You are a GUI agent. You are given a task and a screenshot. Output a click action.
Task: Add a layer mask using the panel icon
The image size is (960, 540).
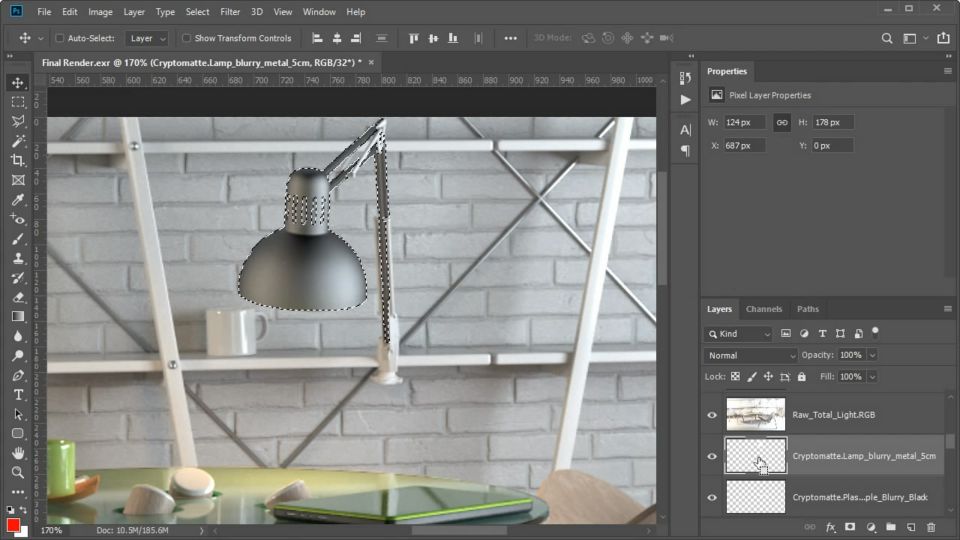point(850,527)
